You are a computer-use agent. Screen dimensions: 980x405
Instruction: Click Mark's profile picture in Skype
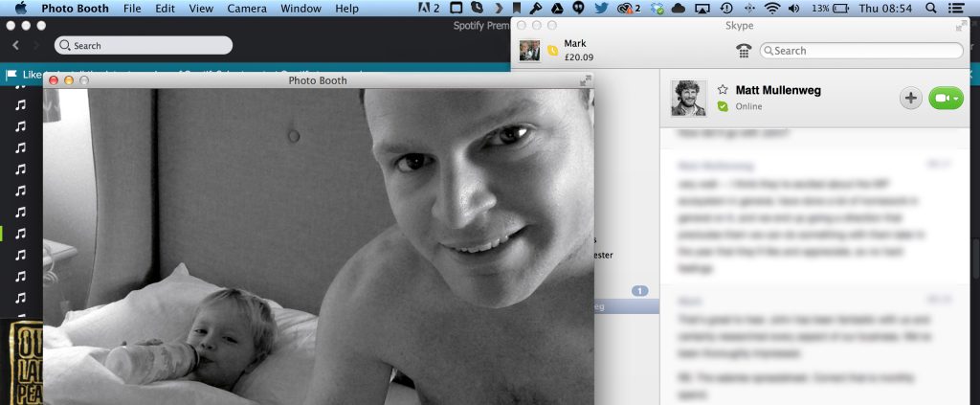pyautogui.click(x=529, y=51)
